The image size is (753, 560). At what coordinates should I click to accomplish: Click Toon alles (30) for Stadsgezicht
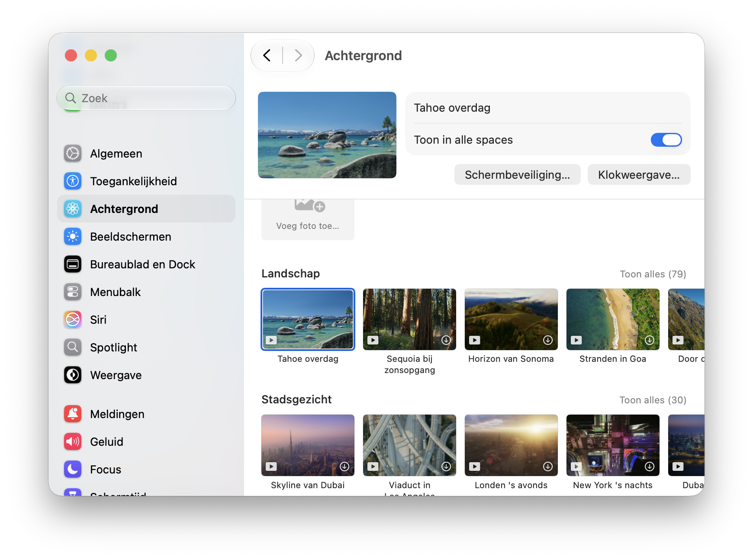(x=653, y=400)
